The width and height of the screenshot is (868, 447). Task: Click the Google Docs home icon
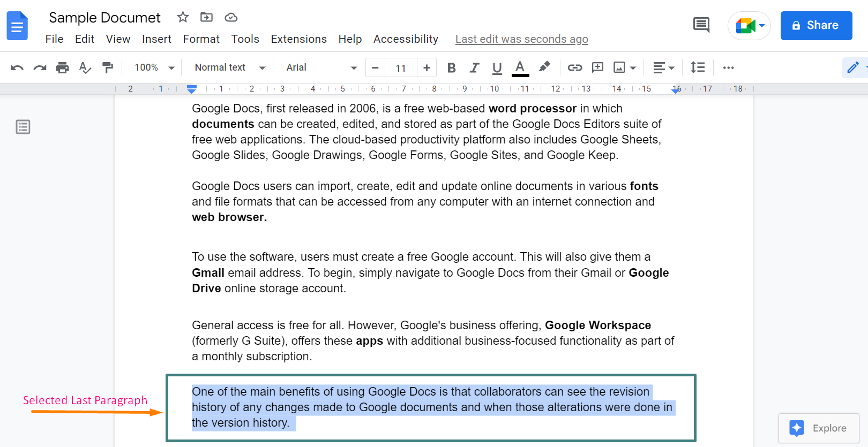pos(17,26)
